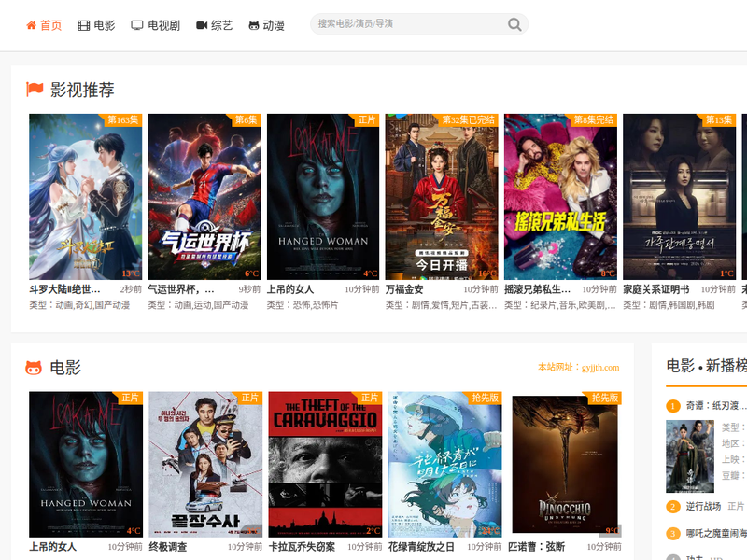Viewport: 747px width, 560px height.
Task: Open the 首页 nav tab
Action: [x=44, y=25]
